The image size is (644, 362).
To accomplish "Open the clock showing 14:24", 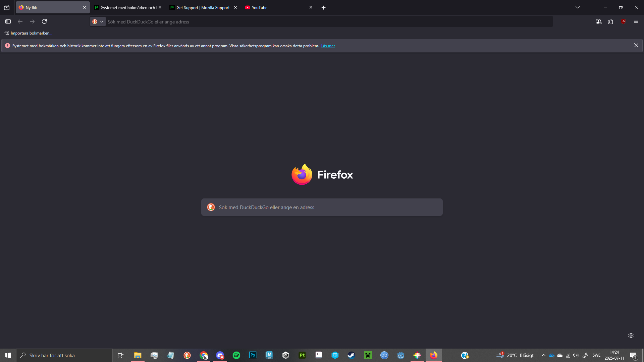I will pos(614,355).
